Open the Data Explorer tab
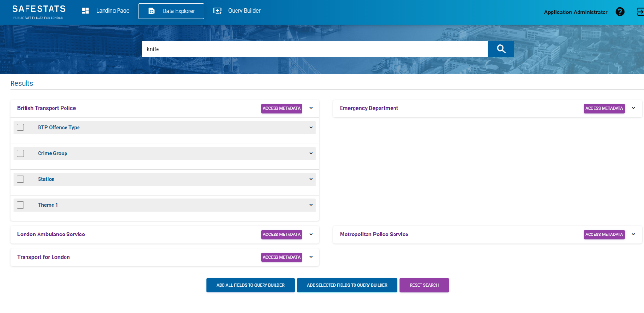This screenshot has height=313, width=644. 171,11
